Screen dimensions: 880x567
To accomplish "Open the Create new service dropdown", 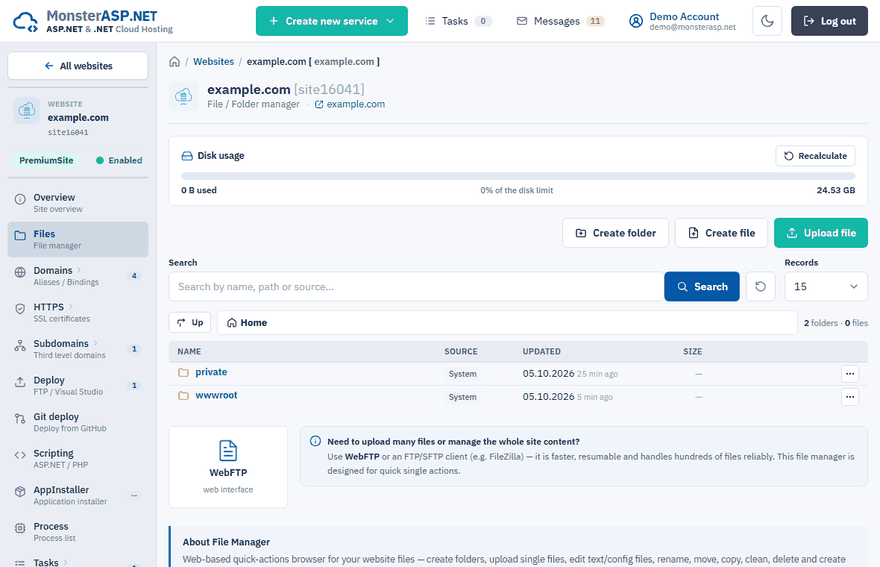I will click(x=332, y=21).
